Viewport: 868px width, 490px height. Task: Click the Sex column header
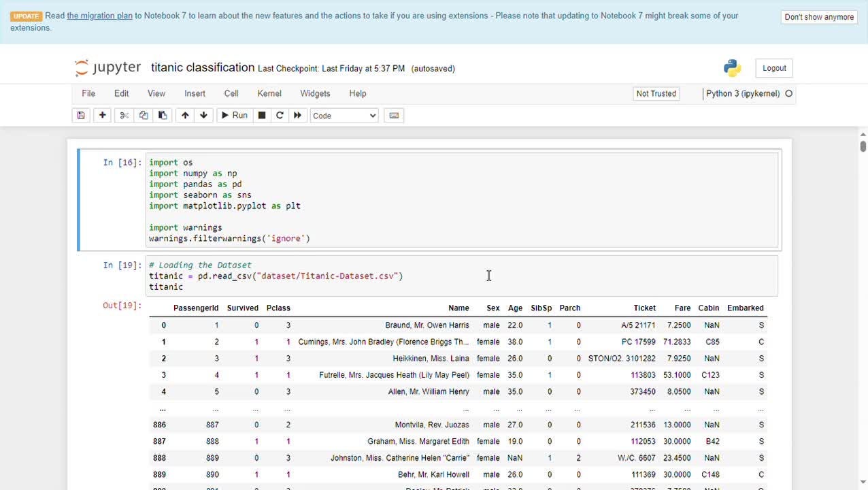493,308
